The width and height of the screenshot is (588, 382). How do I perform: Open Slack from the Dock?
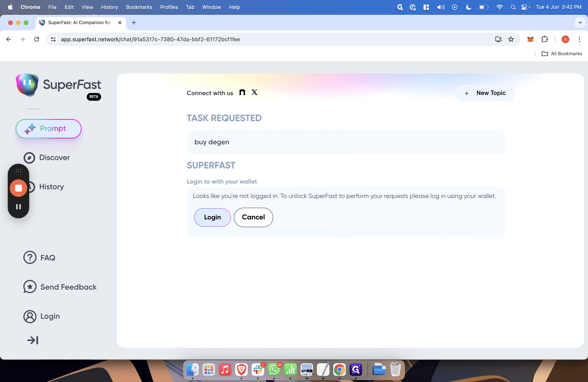tap(258, 369)
